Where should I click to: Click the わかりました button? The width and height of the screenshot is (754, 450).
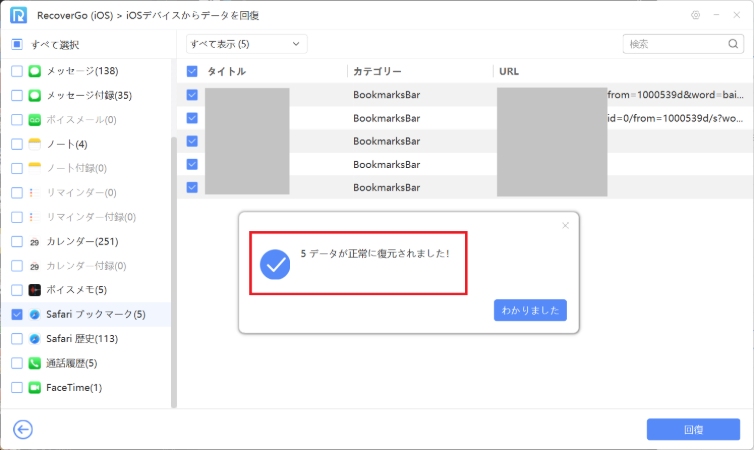click(x=530, y=310)
